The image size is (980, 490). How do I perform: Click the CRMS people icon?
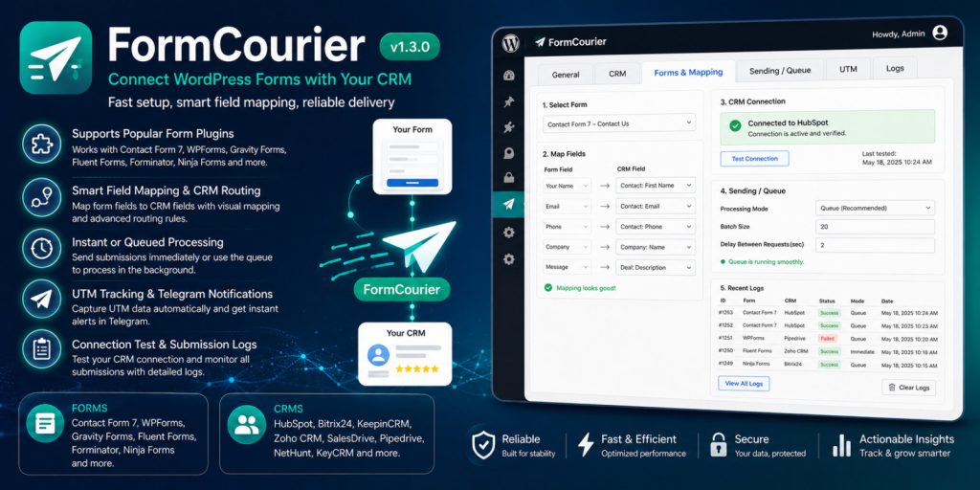coord(246,424)
